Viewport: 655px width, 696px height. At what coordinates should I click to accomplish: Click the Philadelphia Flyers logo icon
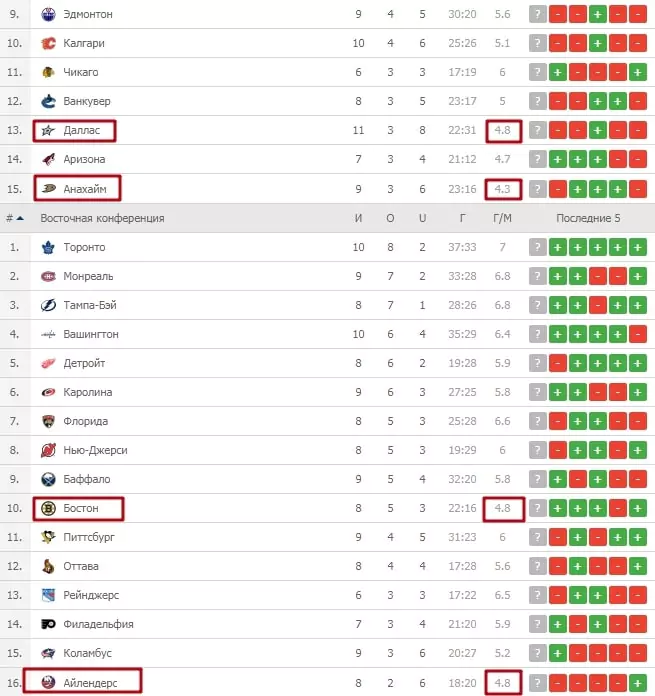48,624
